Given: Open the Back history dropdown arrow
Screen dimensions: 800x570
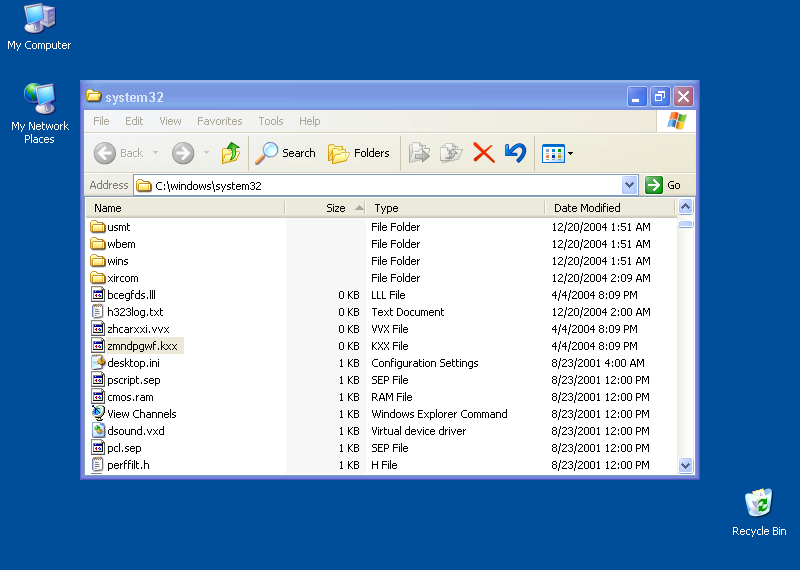Looking at the screenshot, I should pos(155,153).
